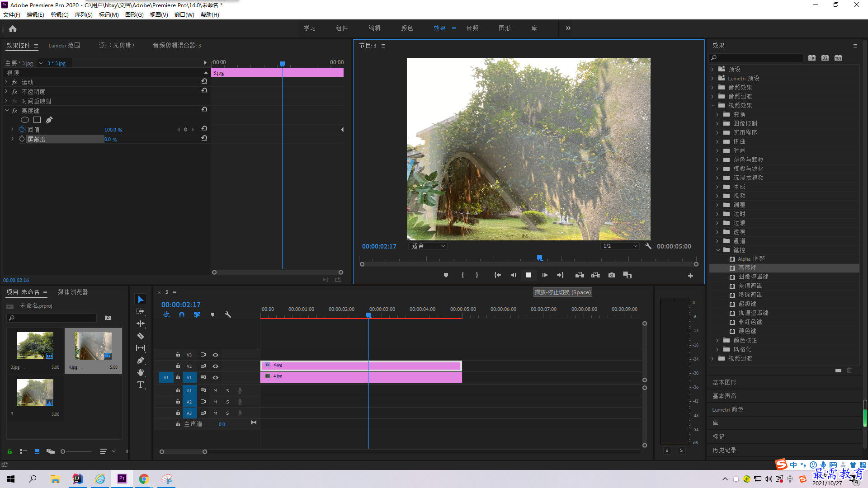Step back one frame
This screenshot has width=868, height=488.
point(513,275)
